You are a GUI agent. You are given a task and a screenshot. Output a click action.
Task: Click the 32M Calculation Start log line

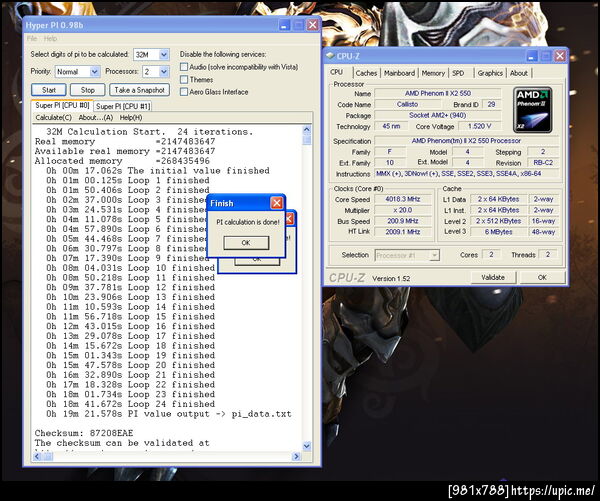(x=150, y=132)
